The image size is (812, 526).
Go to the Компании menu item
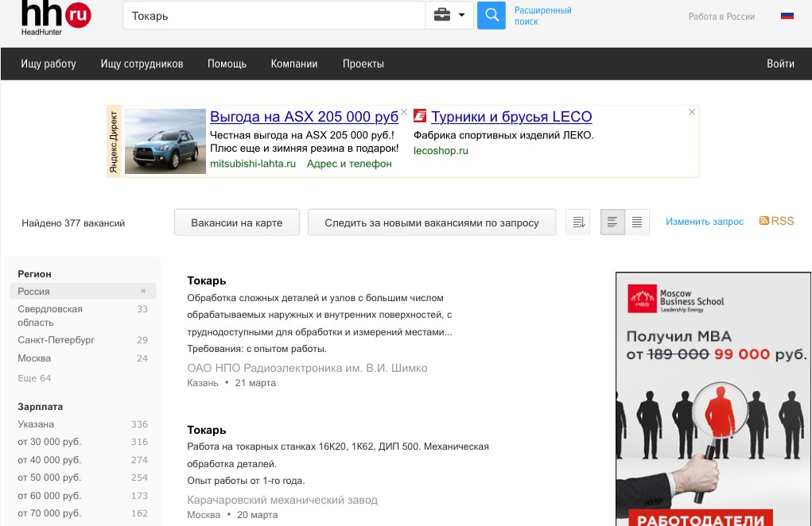tap(293, 64)
